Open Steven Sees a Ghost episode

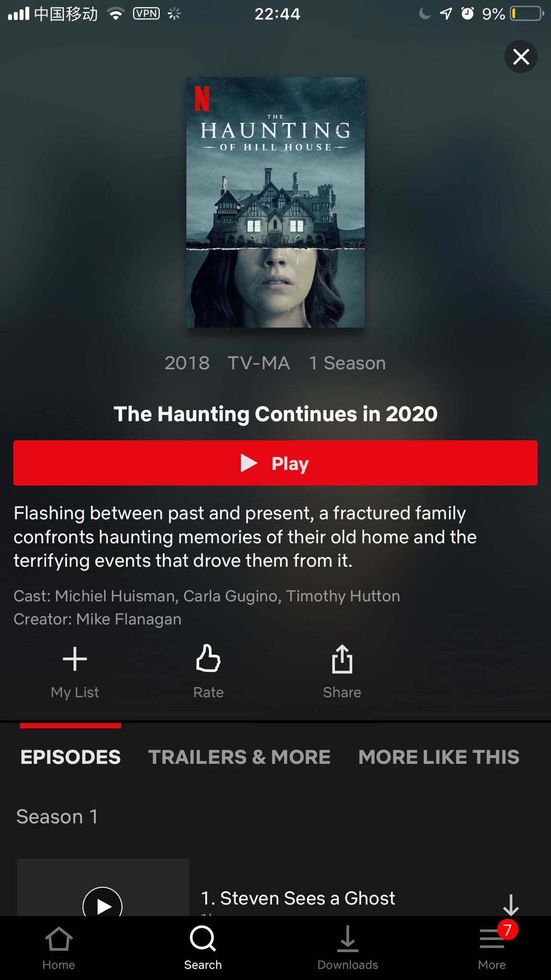click(298, 898)
